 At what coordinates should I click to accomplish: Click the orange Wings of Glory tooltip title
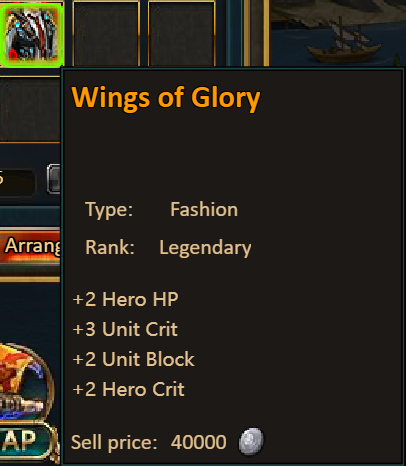point(166,98)
